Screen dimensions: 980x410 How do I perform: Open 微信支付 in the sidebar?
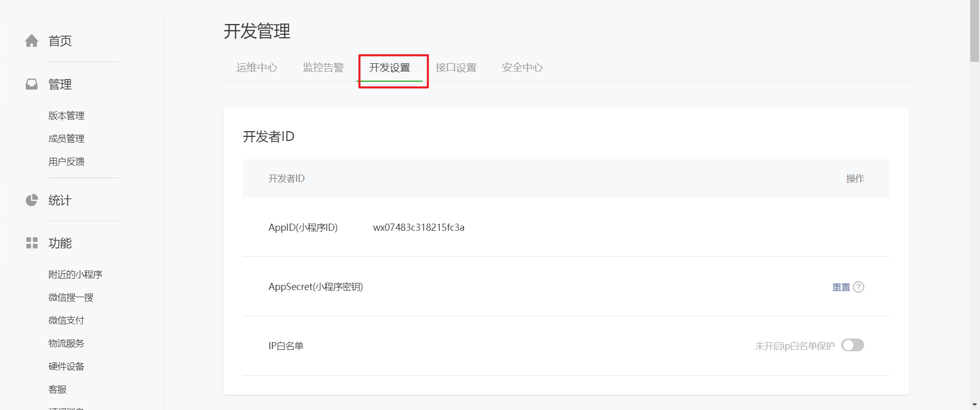(66, 321)
